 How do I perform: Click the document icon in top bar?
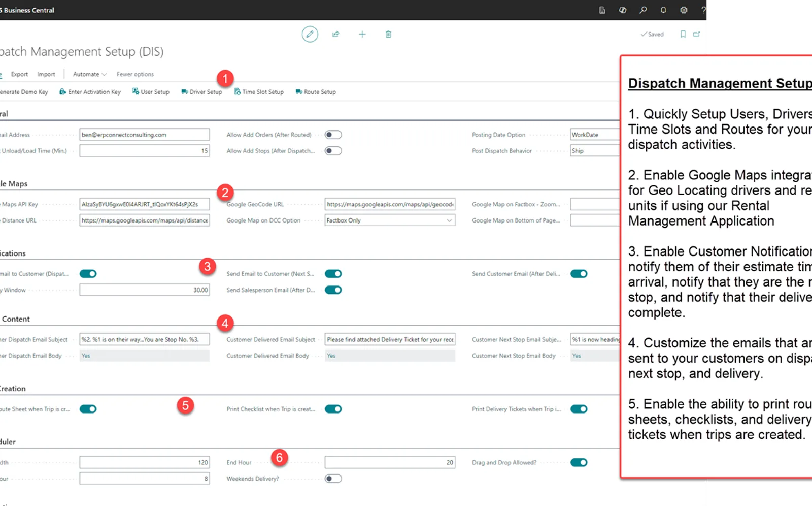[602, 10]
